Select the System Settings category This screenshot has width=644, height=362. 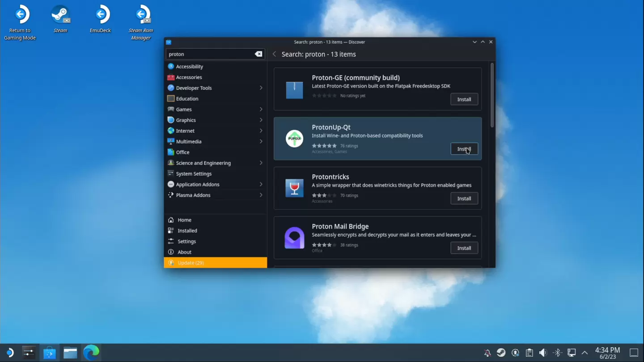215,174
